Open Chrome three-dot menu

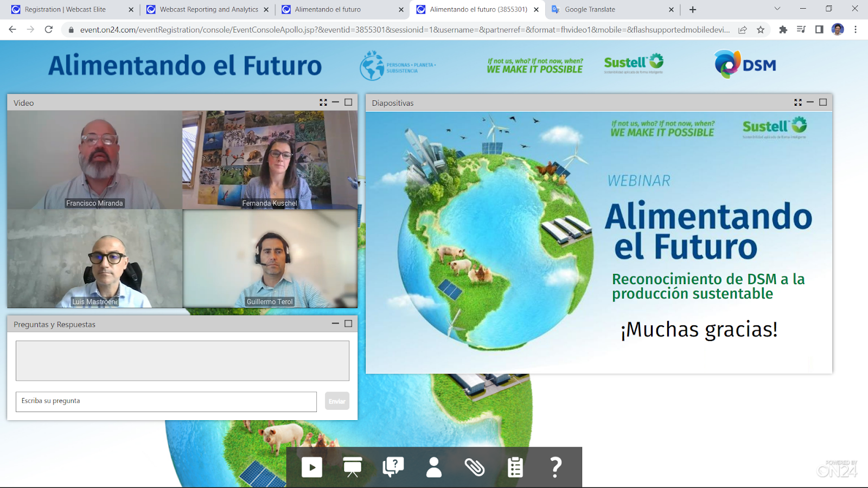pyautogui.click(x=856, y=30)
